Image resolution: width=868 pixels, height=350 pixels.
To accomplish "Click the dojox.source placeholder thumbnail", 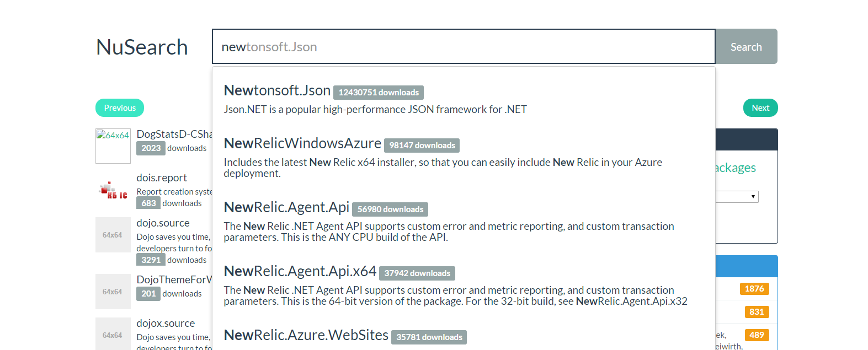I will tap(113, 334).
